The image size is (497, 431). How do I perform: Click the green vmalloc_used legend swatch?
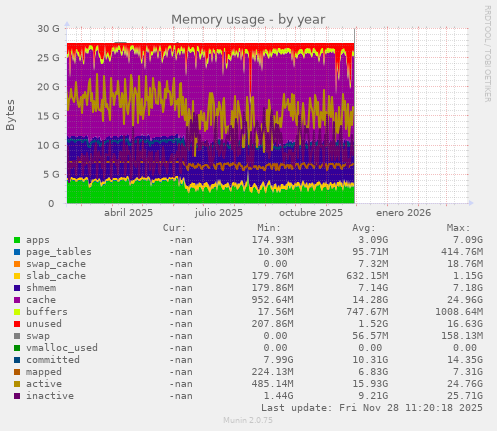click(17, 348)
